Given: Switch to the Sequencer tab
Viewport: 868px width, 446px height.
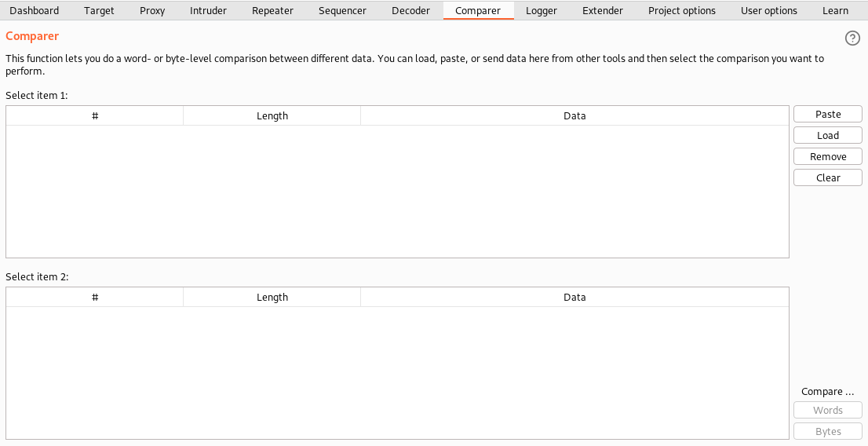Looking at the screenshot, I should pos(342,10).
